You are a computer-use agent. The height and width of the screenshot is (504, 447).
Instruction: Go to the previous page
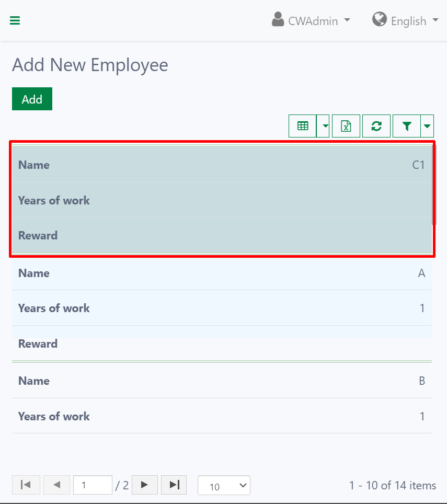click(56, 485)
